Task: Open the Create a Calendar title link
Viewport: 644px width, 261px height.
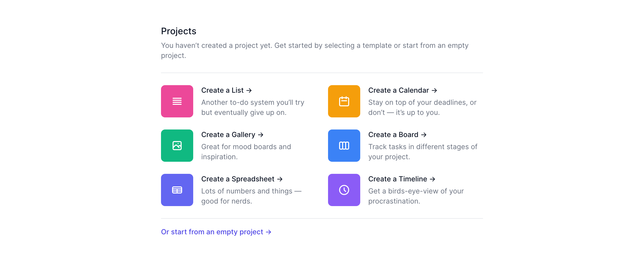Action: (398, 90)
